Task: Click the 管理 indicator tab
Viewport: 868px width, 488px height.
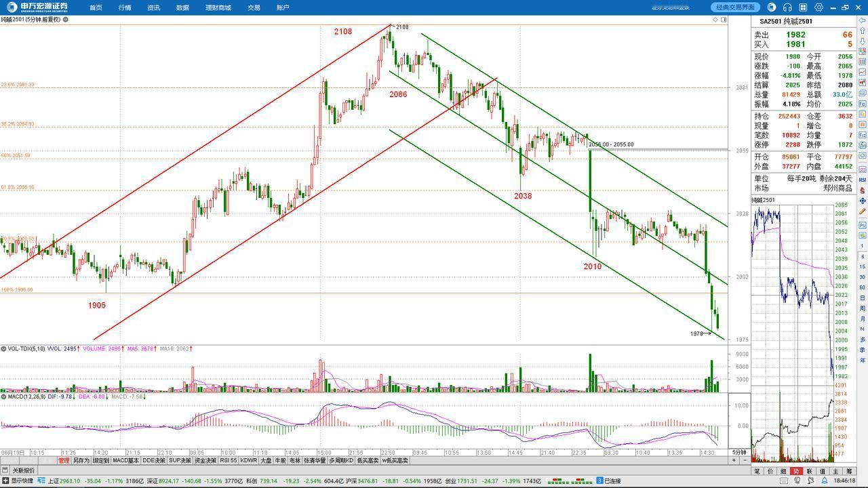Action: (64, 460)
